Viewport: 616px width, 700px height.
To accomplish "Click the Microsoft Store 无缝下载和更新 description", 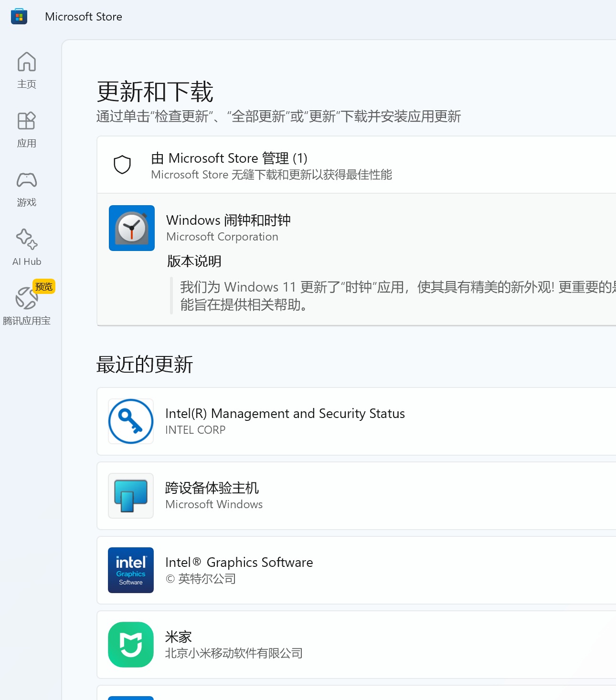I will coord(271,175).
